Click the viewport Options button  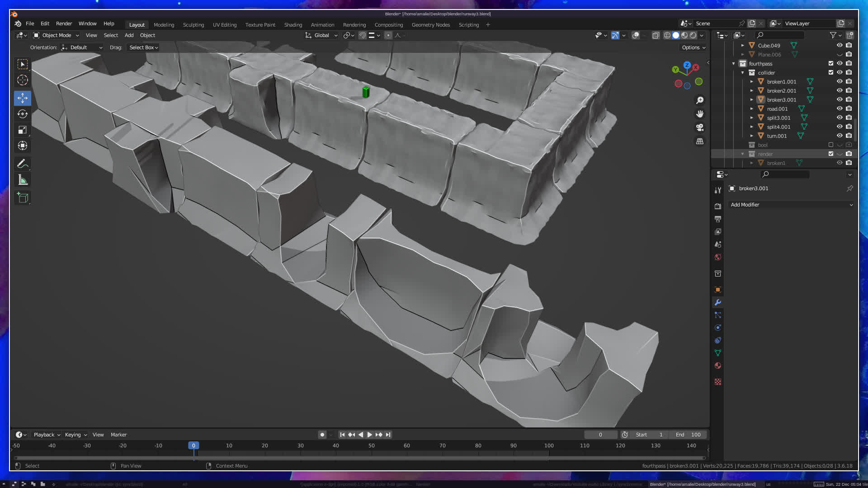click(x=693, y=47)
